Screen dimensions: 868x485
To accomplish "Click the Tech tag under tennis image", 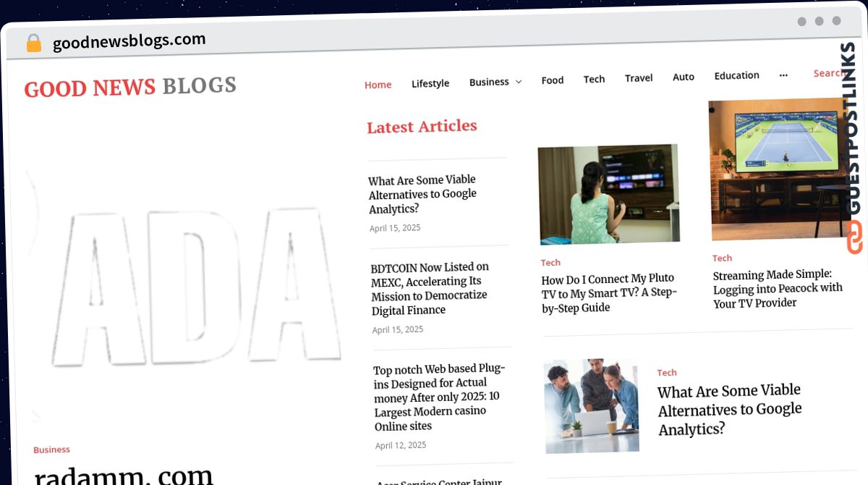I will coord(722,258).
